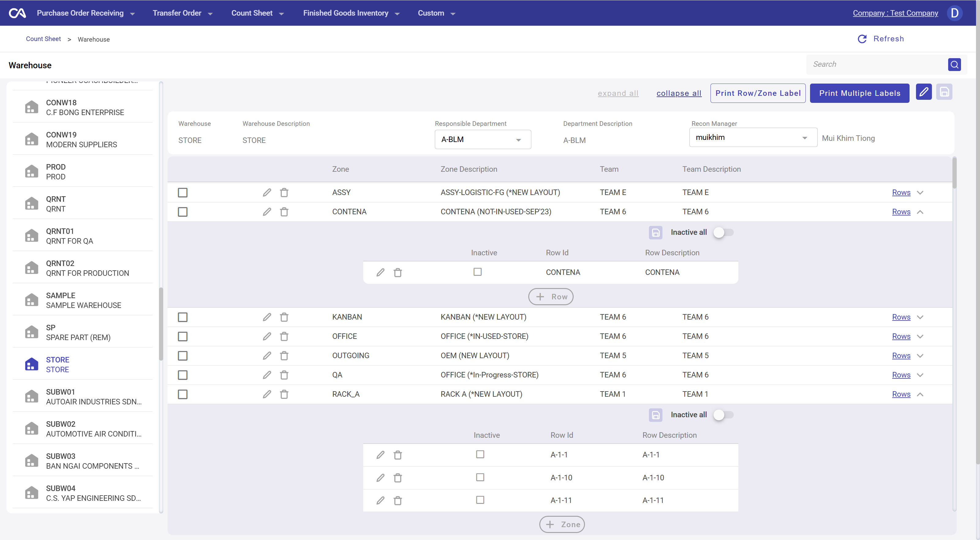Select QRNT01 warehouse in sidebar list

pyautogui.click(x=83, y=236)
